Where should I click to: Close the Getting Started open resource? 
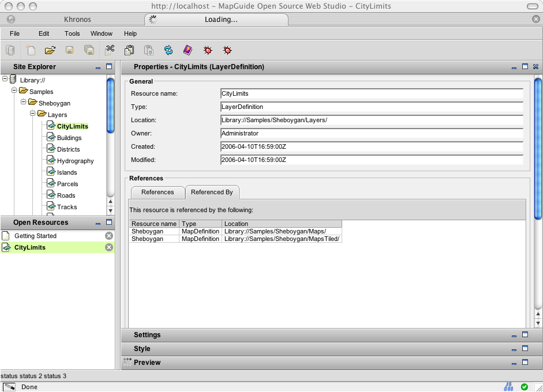[x=108, y=236]
